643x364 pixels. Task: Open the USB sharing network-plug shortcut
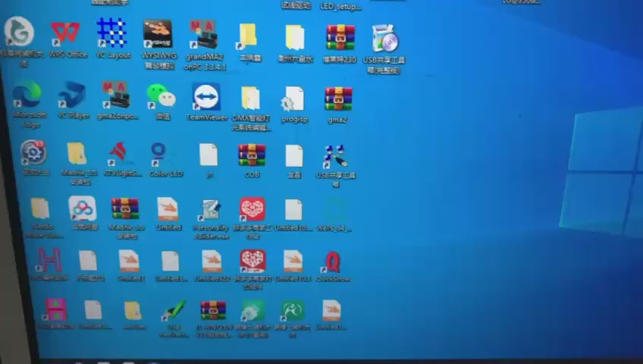[x=335, y=156]
